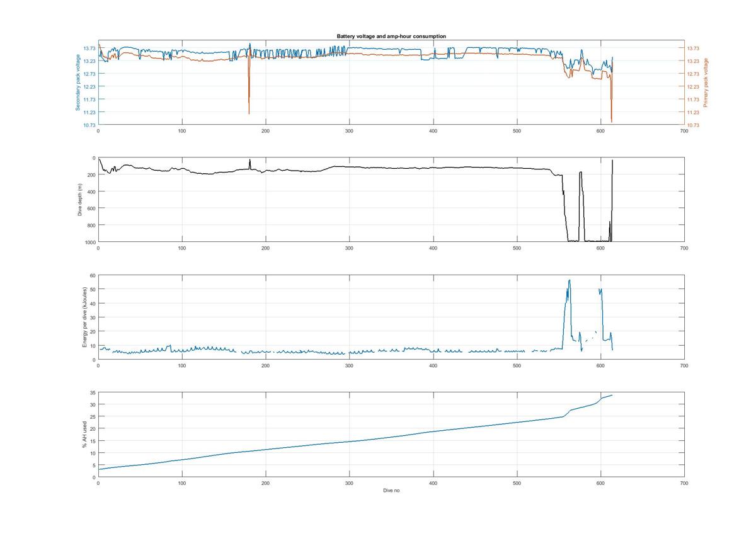This screenshot has width=756, height=536.
Task: Click 13.73 tick on Secondary pack voltage axis
Action: tap(89, 48)
